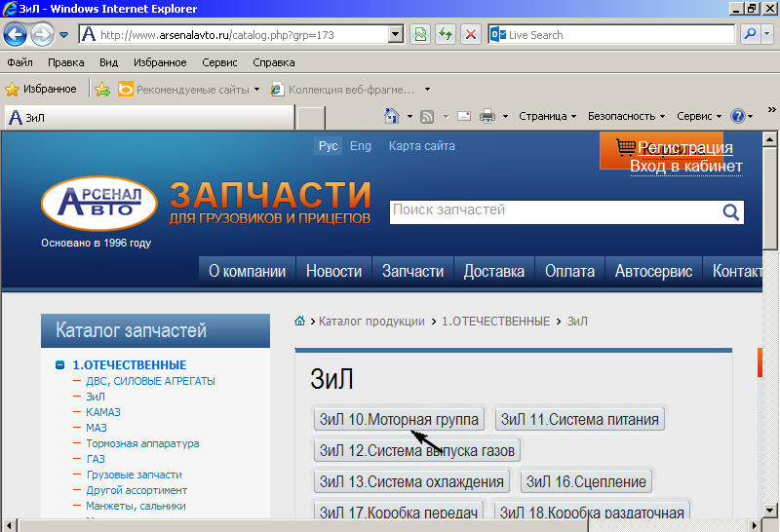
Task: Open the Справка menu
Action: 274,62
